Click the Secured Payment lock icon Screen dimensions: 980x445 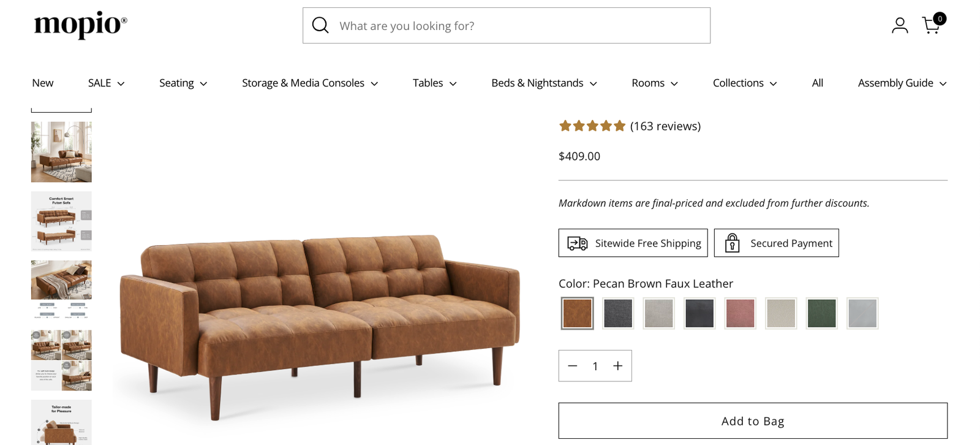(732, 243)
